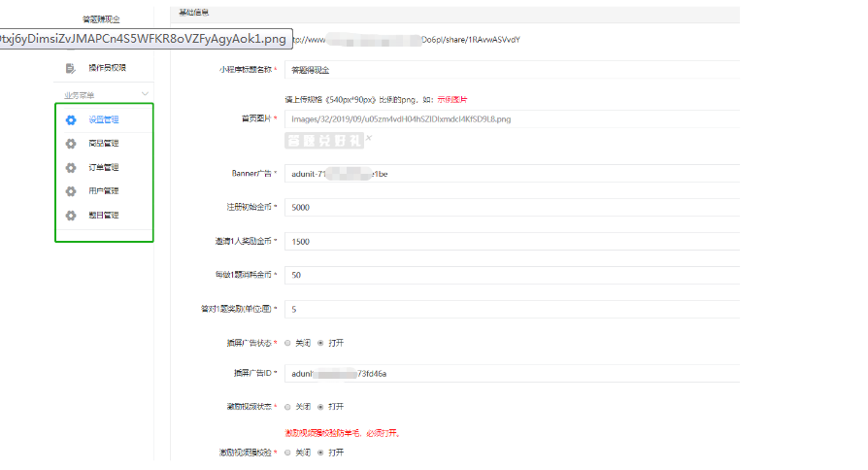Click the red 激励视频 warning text
Viewport: 868px width, 470px height.
tap(342, 433)
